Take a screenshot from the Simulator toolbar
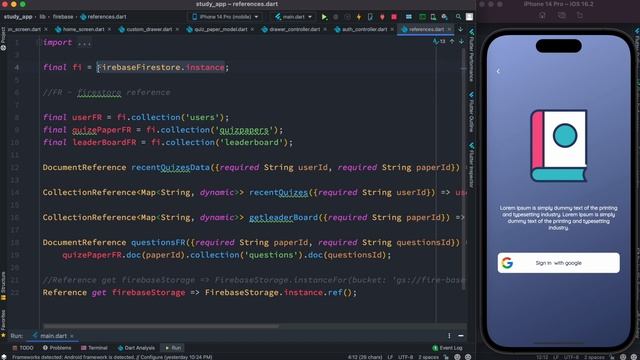The height and width of the screenshot is (360, 640). pos(562,15)
